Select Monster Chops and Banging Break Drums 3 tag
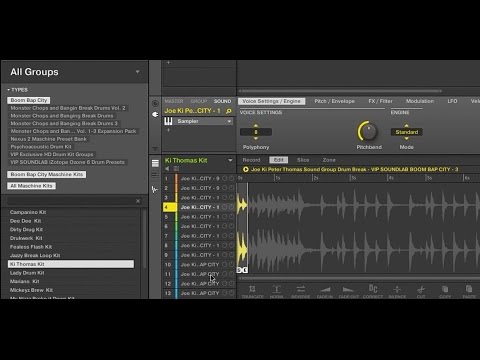The image size is (480, 360). pyautogui.click(x=64, y=123)
